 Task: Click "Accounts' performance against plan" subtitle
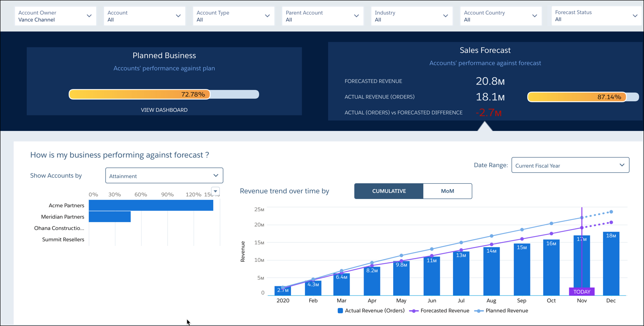click(x=164, y=68)
